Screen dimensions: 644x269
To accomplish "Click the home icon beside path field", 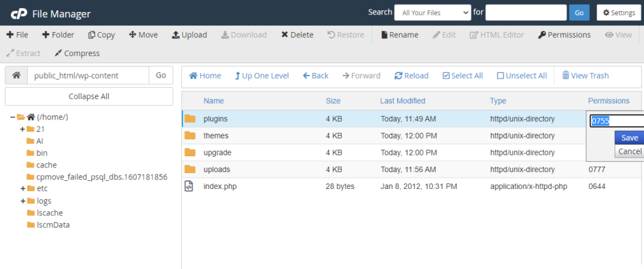I will [x=16, y=75].
